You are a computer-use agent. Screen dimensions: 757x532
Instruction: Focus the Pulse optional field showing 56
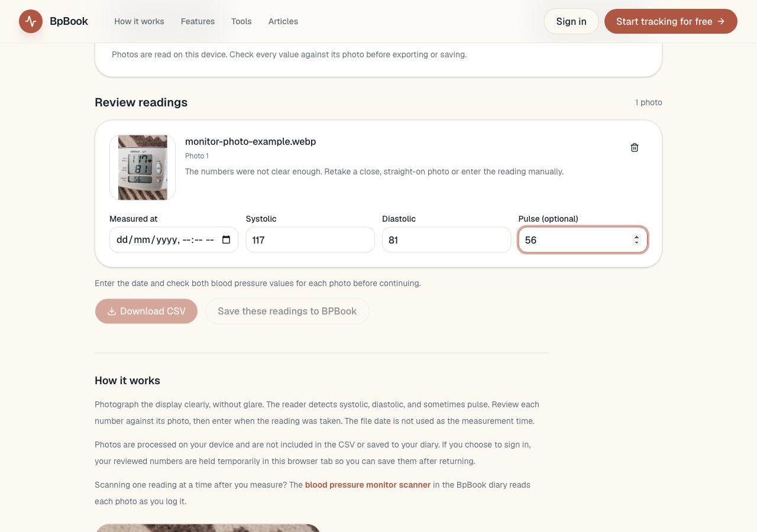583,240
